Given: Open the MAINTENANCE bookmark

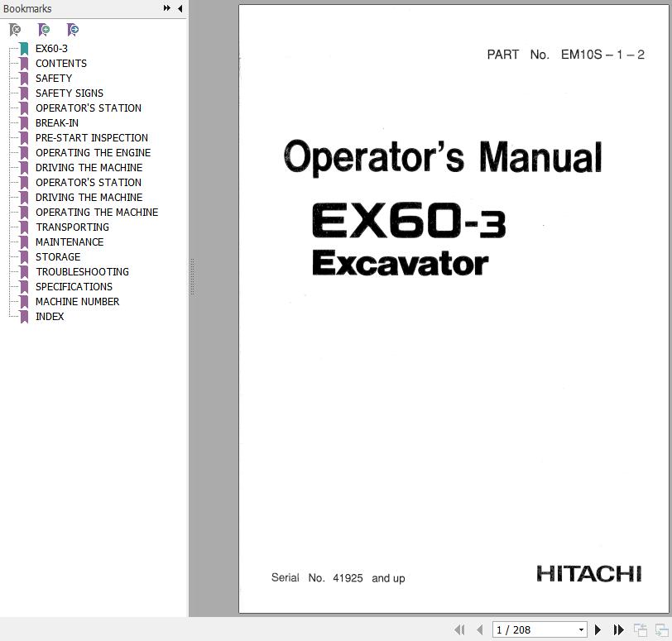Looking at the screenshot, I should pyautogui.click(x=70, y=242).
